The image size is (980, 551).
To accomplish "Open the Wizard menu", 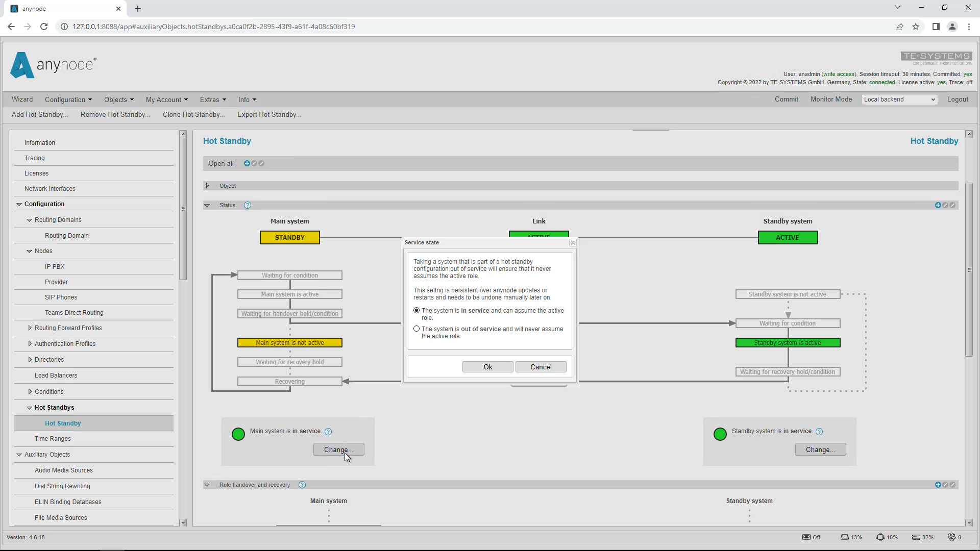I will tap(22, 99).
